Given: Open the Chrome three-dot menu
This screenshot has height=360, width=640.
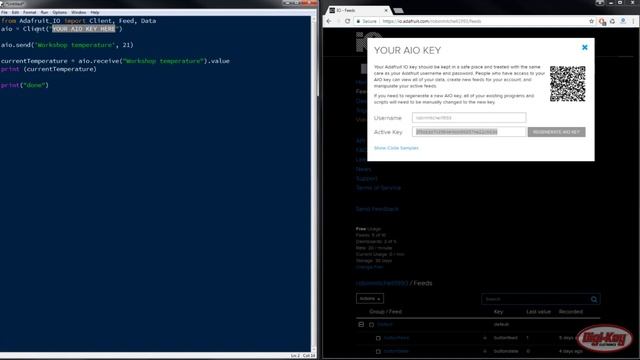Looking at the screenshot, I should point(633,21).
